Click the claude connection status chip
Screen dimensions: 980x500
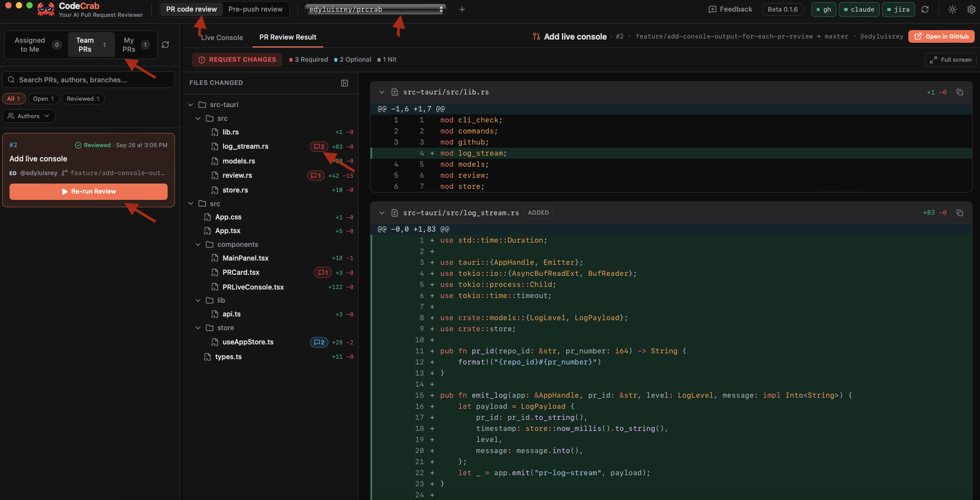[x=859, y=9]
